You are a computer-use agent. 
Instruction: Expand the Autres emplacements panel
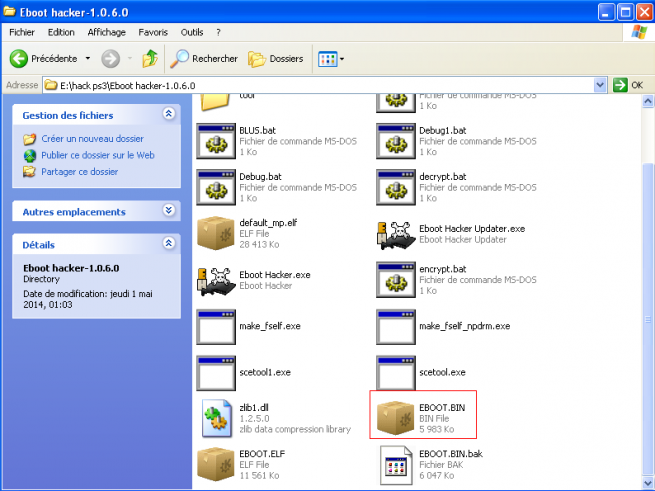pyautogui.click(x=168, y=211)
